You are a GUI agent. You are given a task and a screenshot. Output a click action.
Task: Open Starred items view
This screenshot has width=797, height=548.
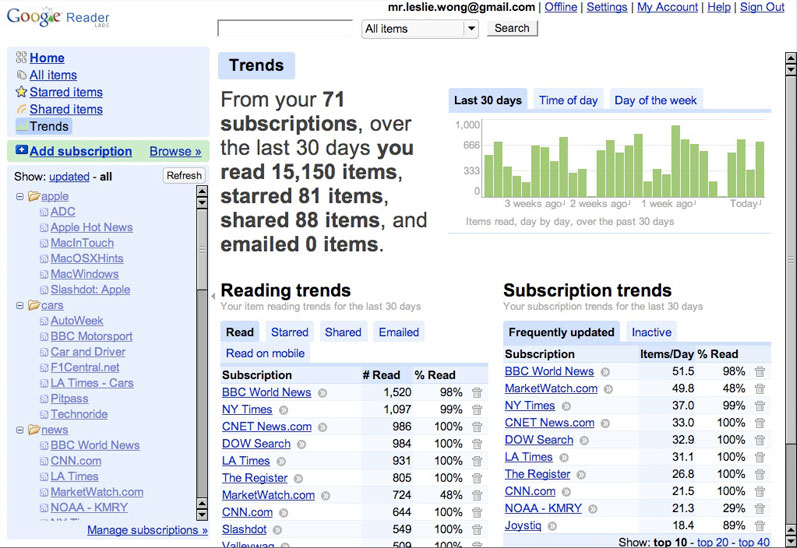click(x=66, y=92)
